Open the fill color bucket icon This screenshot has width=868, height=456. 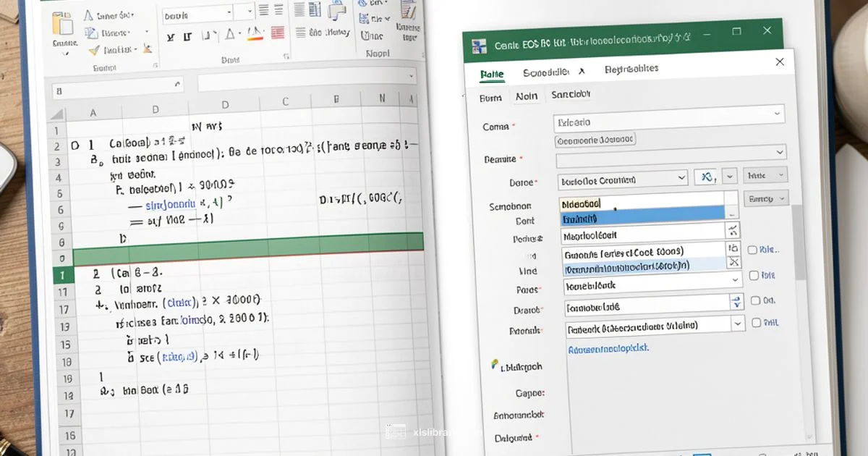click(231, 33)
